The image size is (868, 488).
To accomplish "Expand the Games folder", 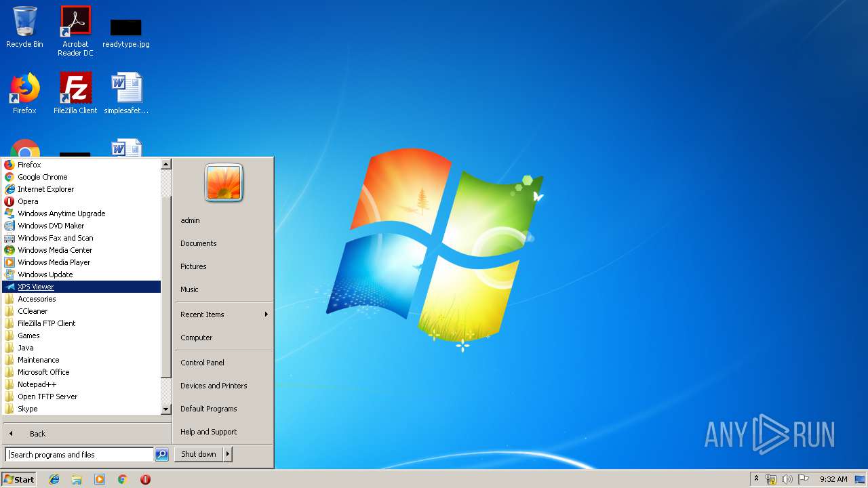I will tap(81, 335).
